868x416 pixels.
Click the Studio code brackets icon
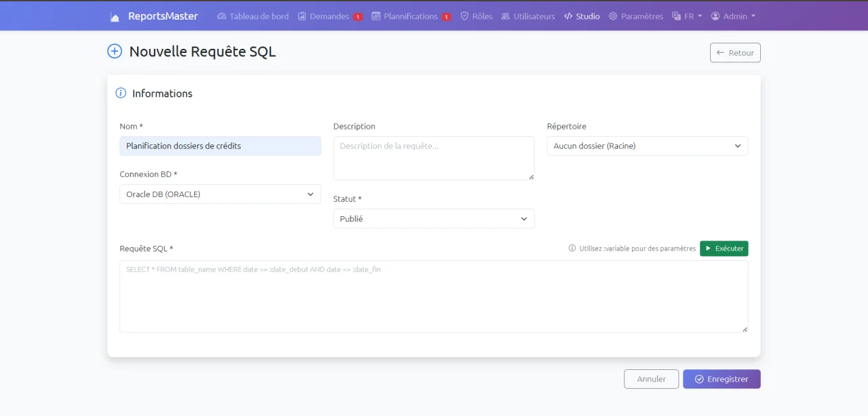[568, 16]
